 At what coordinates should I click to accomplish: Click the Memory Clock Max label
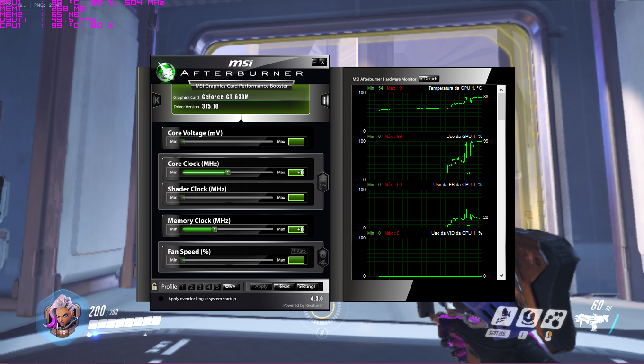281,229
